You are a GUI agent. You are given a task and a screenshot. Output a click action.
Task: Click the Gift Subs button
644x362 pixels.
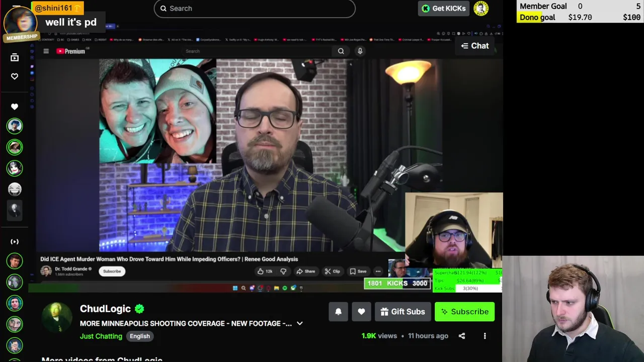[403, 312]
